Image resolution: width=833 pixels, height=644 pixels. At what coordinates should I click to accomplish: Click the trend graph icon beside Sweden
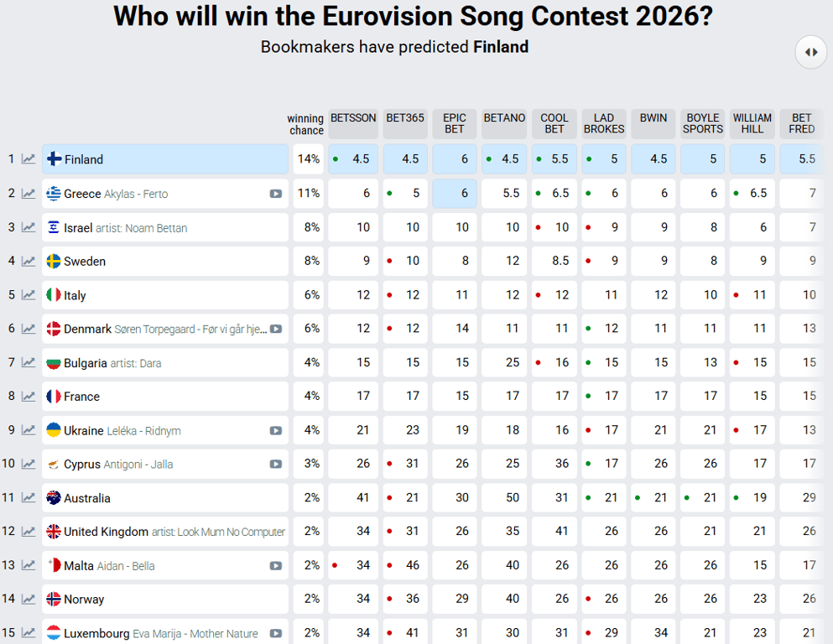[29, 262]
